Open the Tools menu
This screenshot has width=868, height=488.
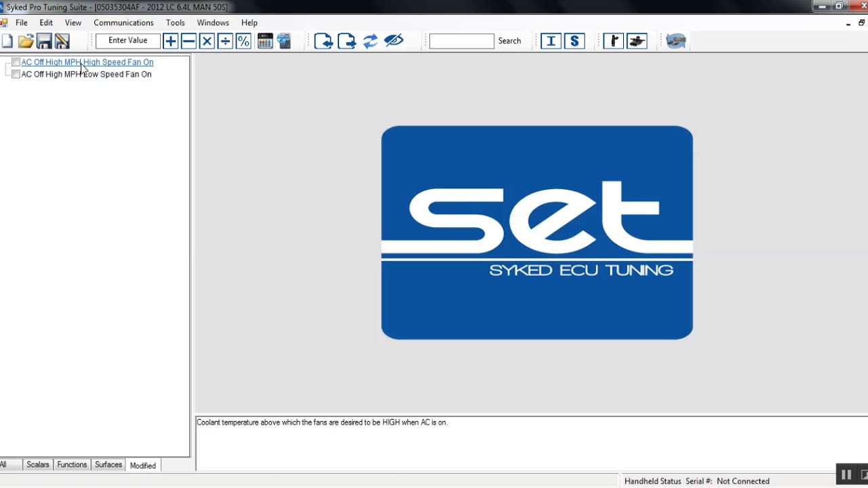[175, 22]
